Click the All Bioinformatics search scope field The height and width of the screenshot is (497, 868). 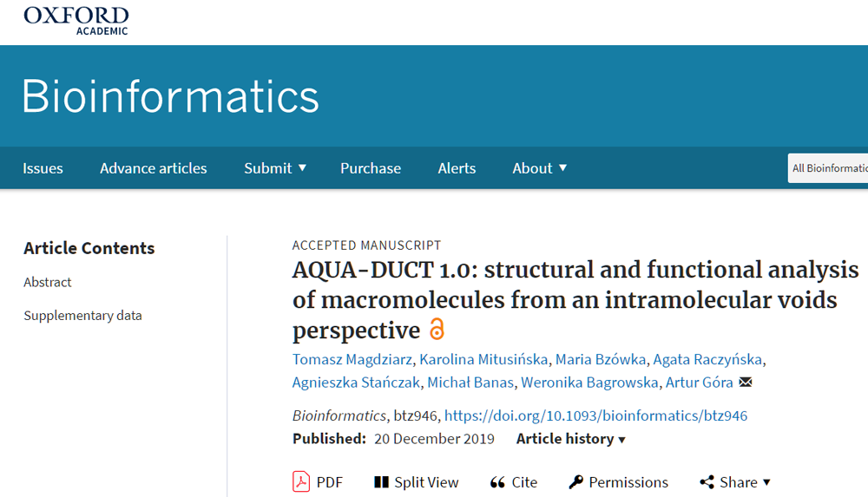click(x=828, y=168)
